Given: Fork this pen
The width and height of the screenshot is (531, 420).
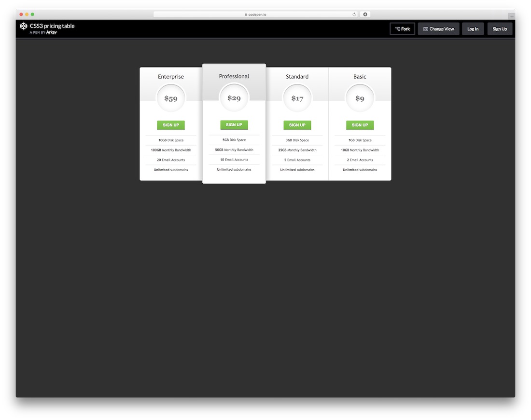Looking at the screenshot, I should pyautogui.click(x=402, y=29).
